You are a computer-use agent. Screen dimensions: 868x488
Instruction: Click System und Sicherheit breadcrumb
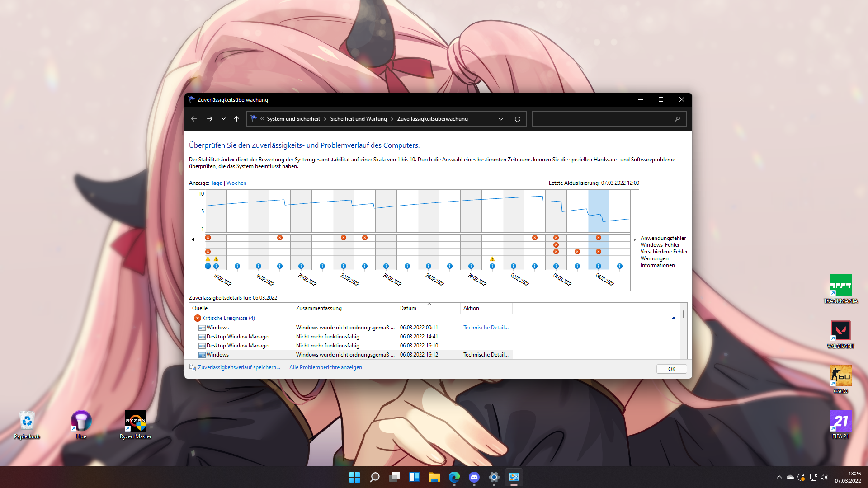click(x=293, y=119)
